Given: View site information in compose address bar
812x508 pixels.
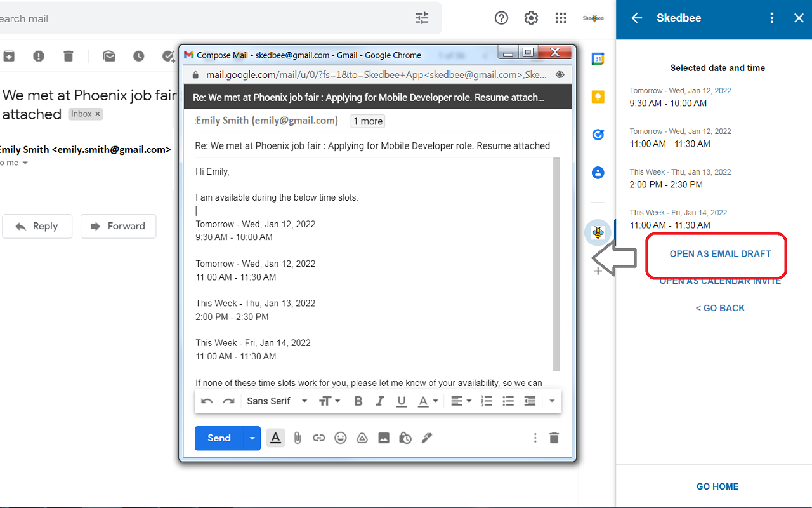Looking at the screenshot, I should tap(195, 75).
